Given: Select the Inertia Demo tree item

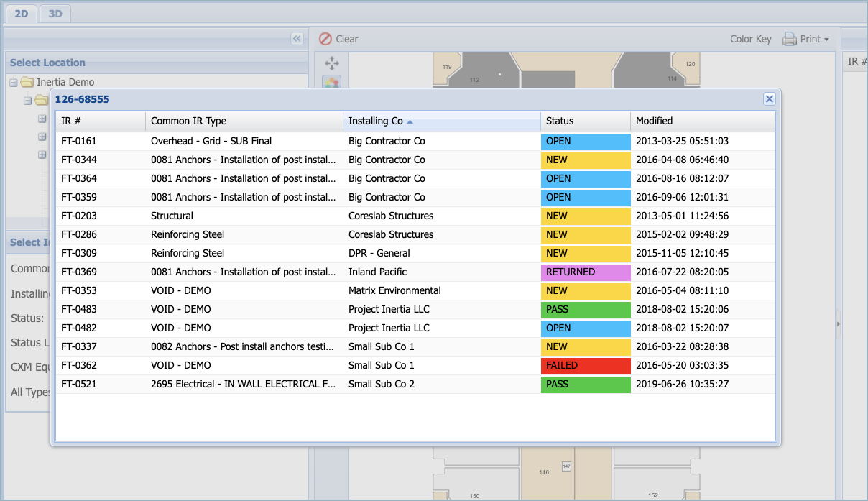Looking at the screenshot, I should click(65, 82).
